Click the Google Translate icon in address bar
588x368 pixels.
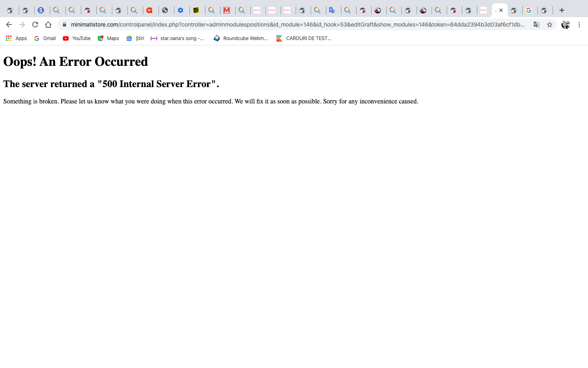(537, 25)
